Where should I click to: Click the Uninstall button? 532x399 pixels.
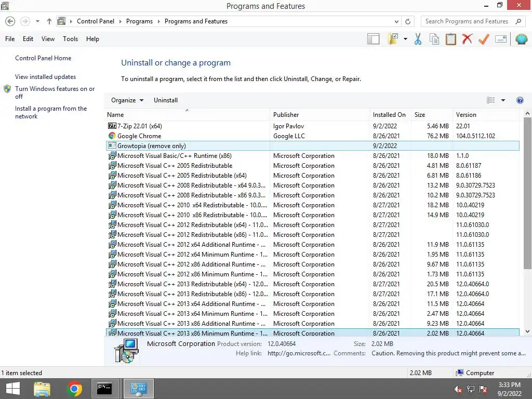click(x=166, y=100)
